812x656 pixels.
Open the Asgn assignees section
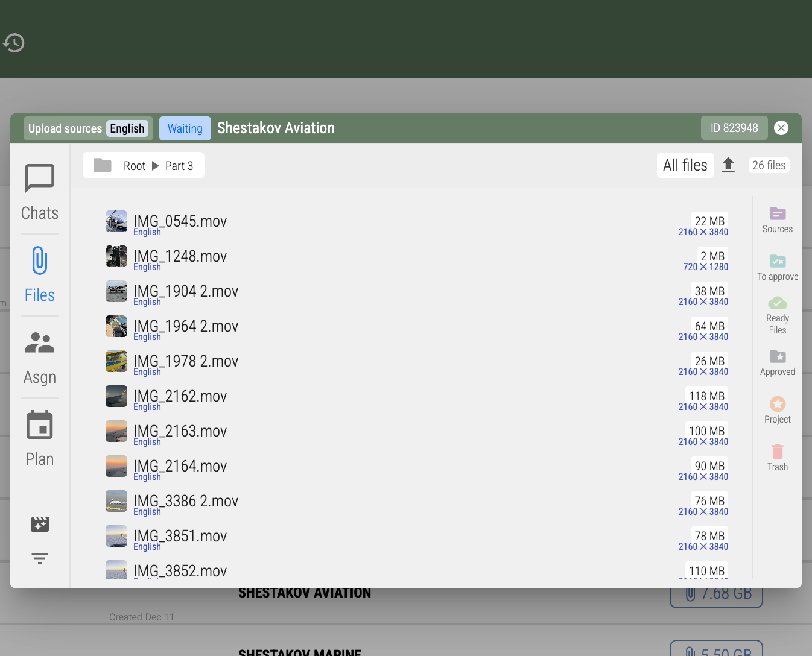pos(40,356)
